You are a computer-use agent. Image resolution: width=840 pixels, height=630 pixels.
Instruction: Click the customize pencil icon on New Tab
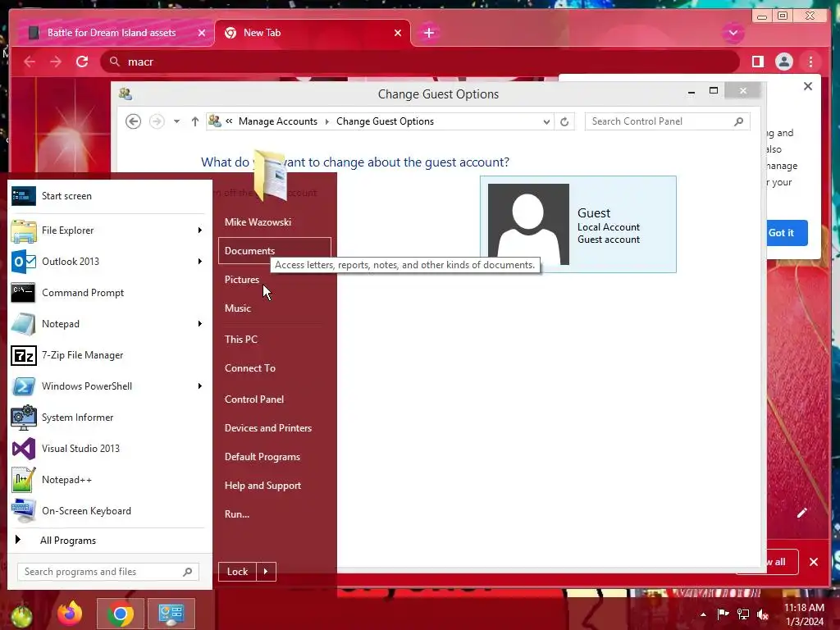(x=802, y=513)
